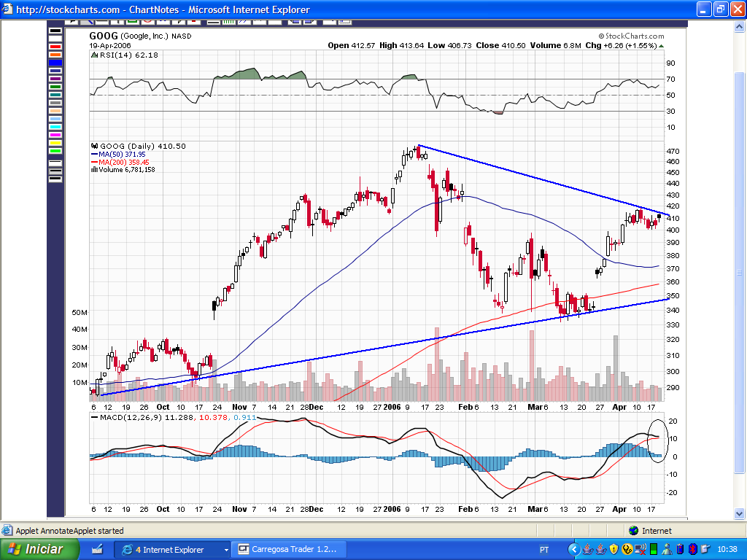Click the disconnected wireless network tray icon
The image size is (747, 560).
pos(640,550)
